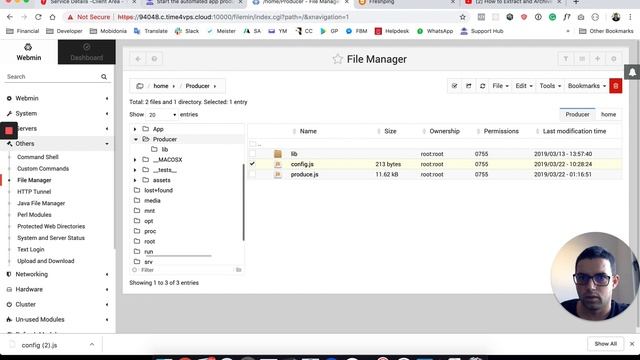Open Java File Manager module

click(41, 203)
